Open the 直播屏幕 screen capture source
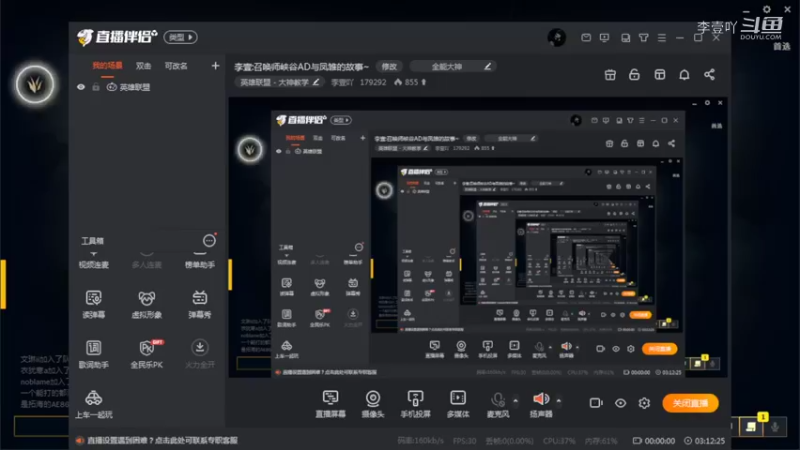This screenshot has height=450, width=800. pyautogui.click(x=330, y=404)
